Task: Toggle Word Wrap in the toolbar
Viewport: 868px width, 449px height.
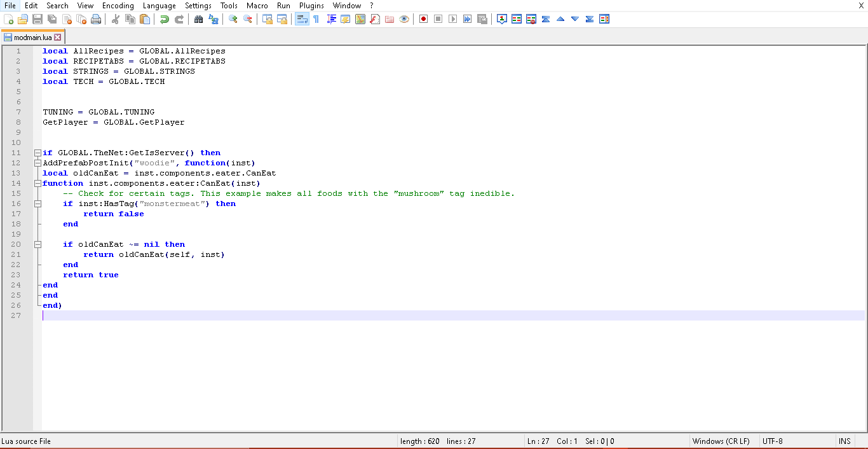Action: click(302, 19)
